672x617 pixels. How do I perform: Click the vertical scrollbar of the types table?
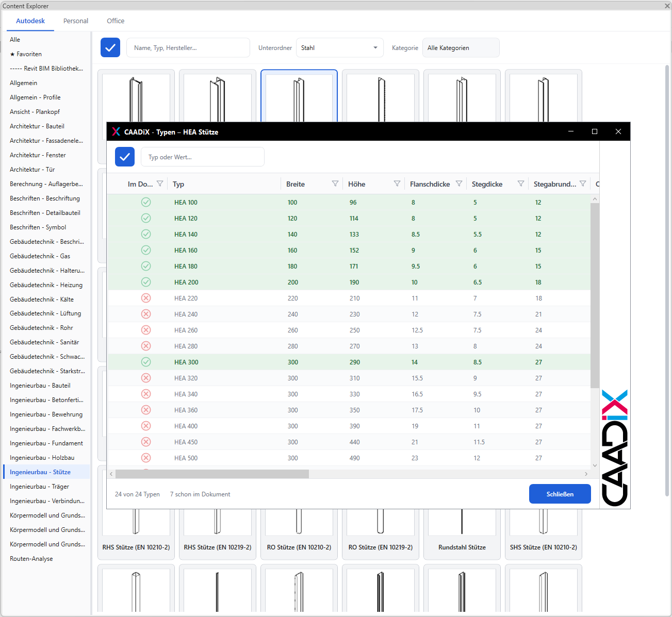[x=595, y=295]
